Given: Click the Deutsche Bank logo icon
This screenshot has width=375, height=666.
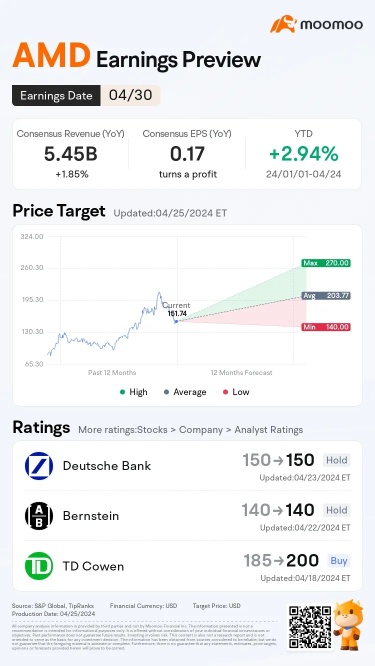Looking at the screenshot, I should click(x=39, y=466).
